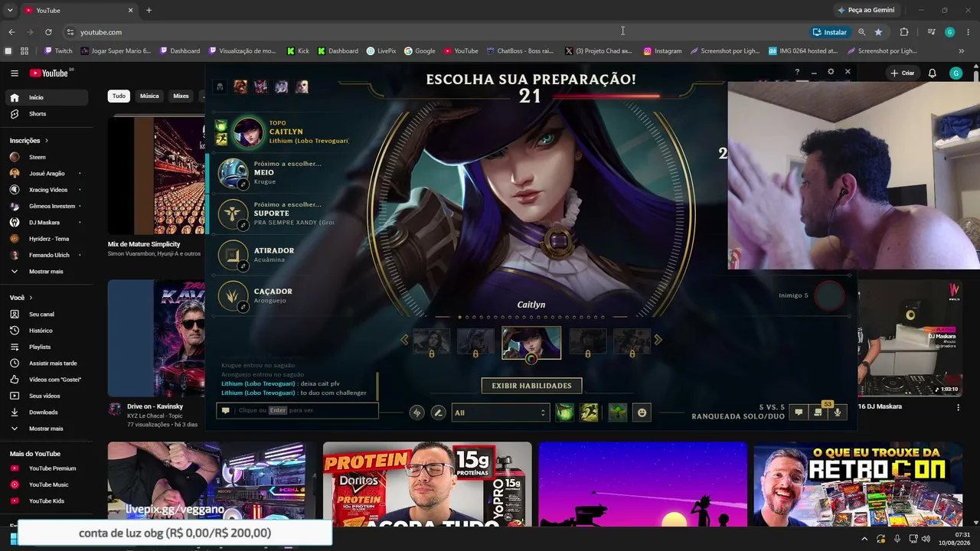Open the 'Fernando Ulrich' subscription channel

(x=46, y=255)
